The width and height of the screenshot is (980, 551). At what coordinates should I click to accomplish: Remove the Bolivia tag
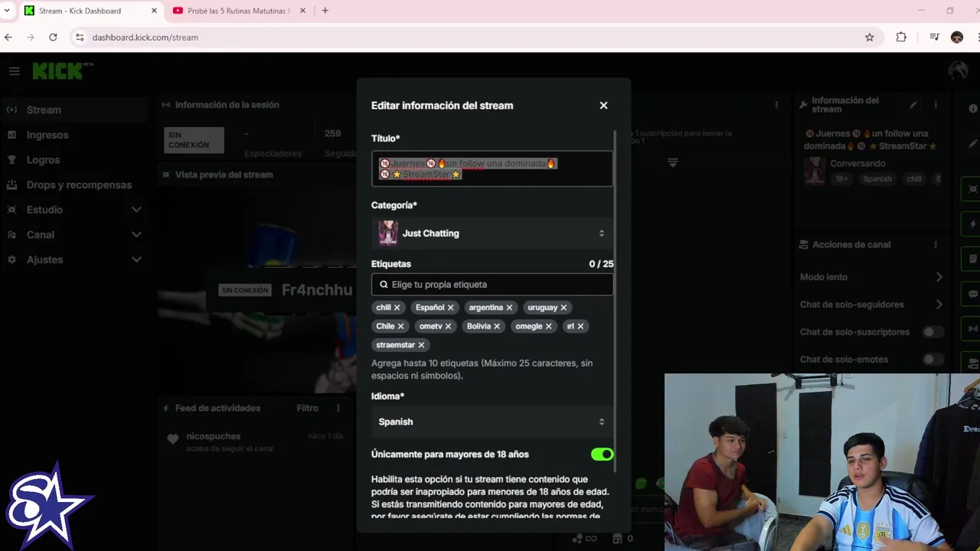coord(497,326)
